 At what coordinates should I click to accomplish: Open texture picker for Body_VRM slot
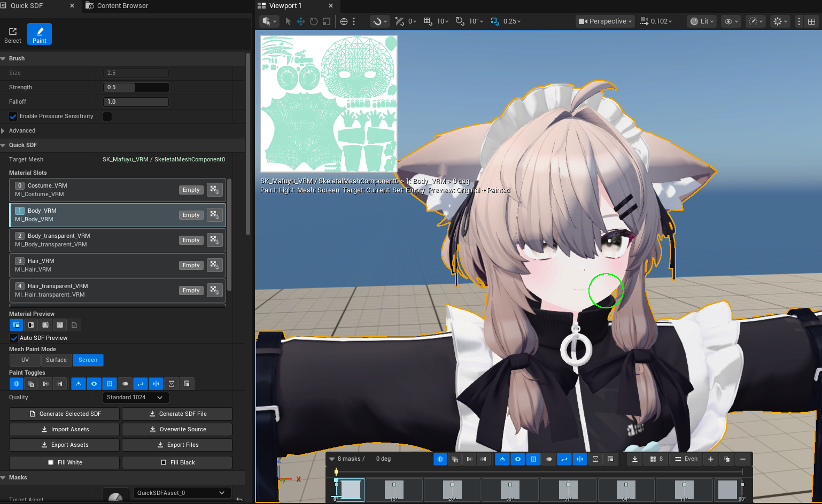tap(214, 215)
